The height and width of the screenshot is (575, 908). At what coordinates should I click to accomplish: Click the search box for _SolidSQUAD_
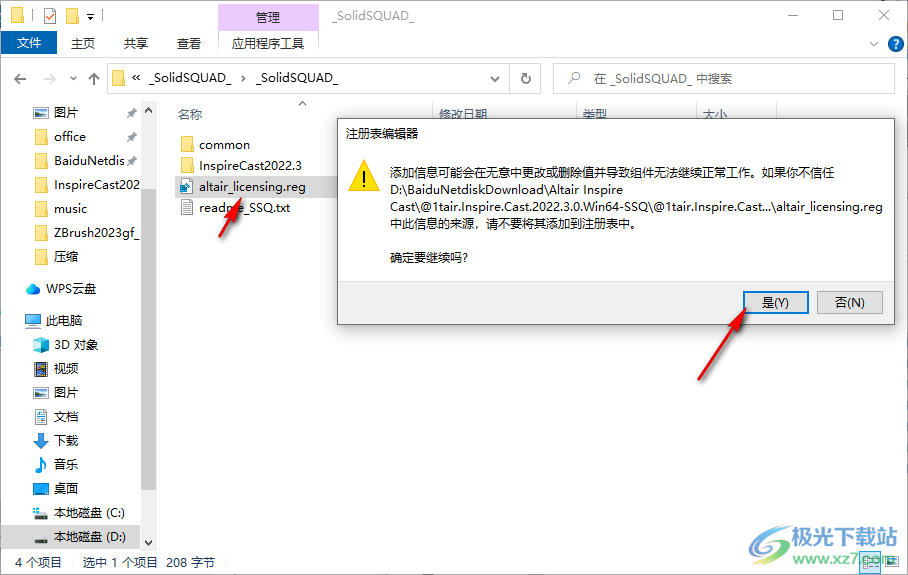click(724, 79)
